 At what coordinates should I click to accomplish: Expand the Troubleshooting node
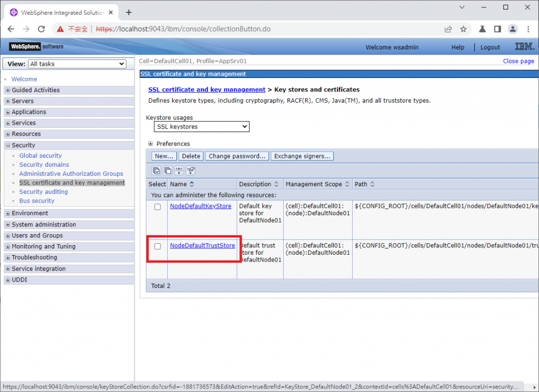point(8,258)
